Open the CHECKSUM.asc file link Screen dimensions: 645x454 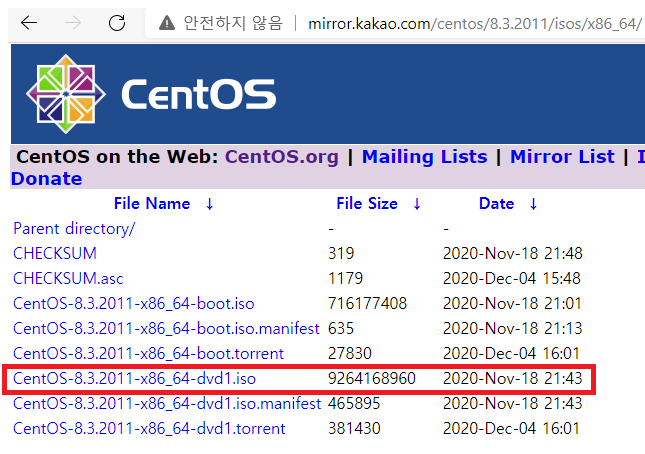(68, 278)
